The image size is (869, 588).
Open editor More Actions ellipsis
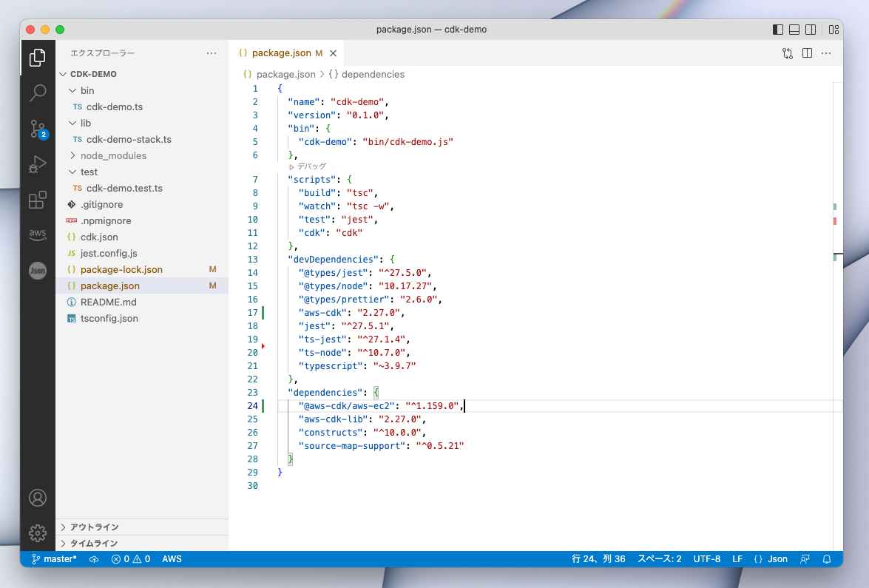(826, 53)
